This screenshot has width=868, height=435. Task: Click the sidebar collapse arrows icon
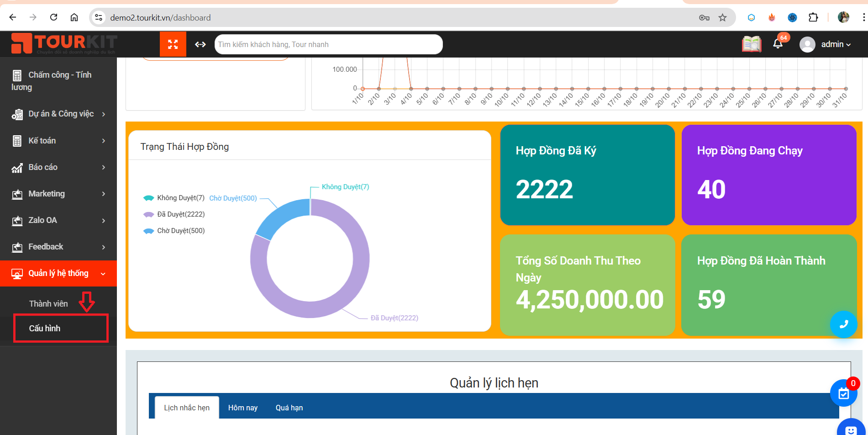pyautogui.click(x=200, y=44)
